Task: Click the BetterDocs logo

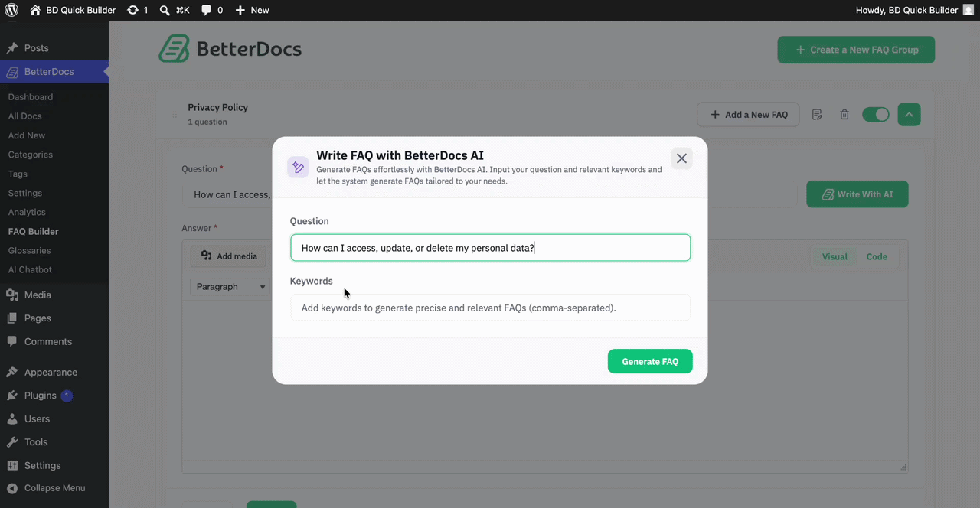Action: coord(230,49)
